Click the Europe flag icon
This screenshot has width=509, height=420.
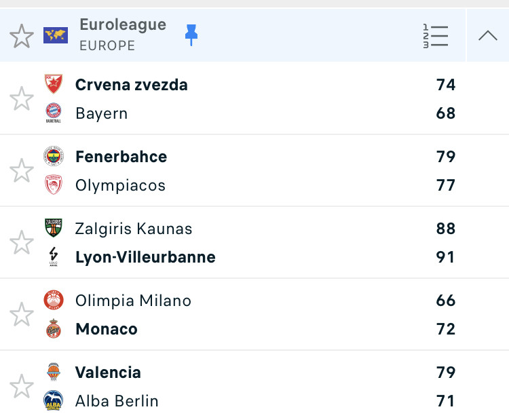[x=56, y=35]
